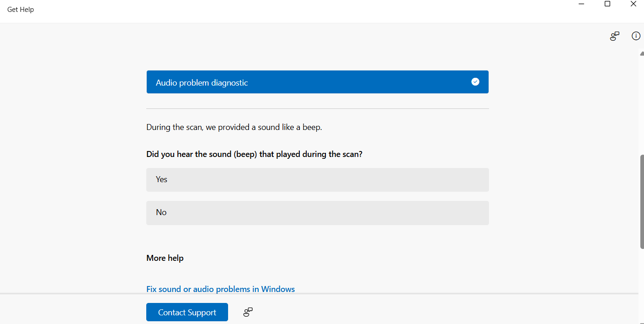Answer No to hearing the beep

317,213
